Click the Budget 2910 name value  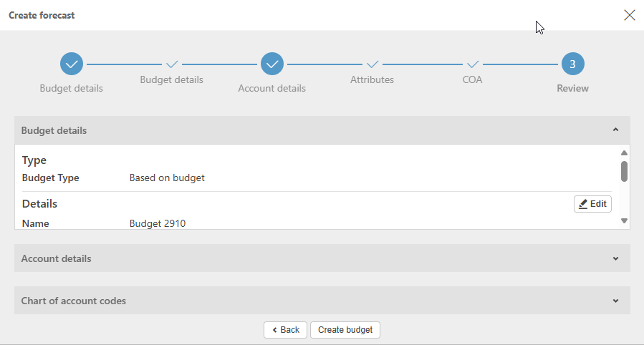point(158,223)
